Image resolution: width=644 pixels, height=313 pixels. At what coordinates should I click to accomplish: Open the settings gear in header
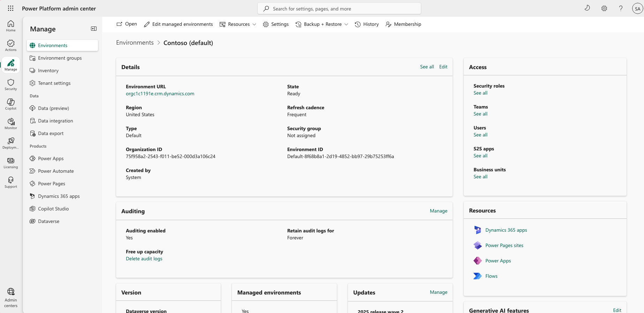tap(604, 8)
